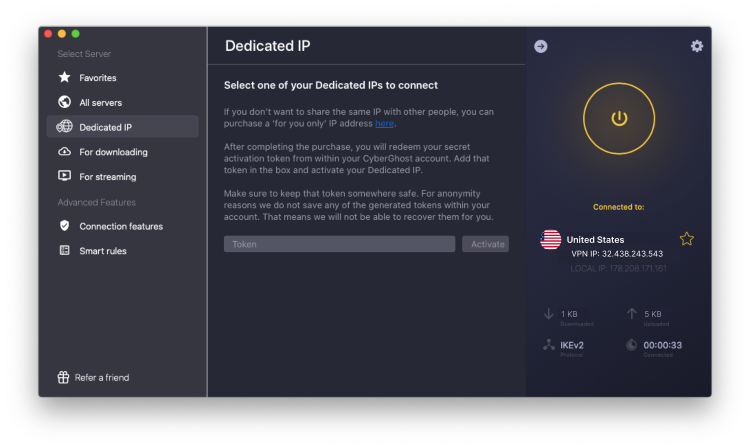Close the window with the red button
The height and width of the screenshot is (448, 750).
point(48,33)
